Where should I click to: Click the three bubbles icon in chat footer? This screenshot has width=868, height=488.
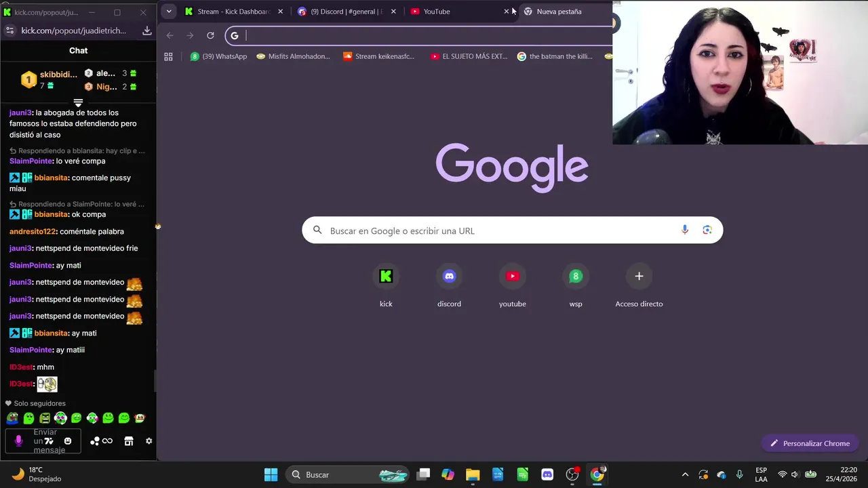95,441
